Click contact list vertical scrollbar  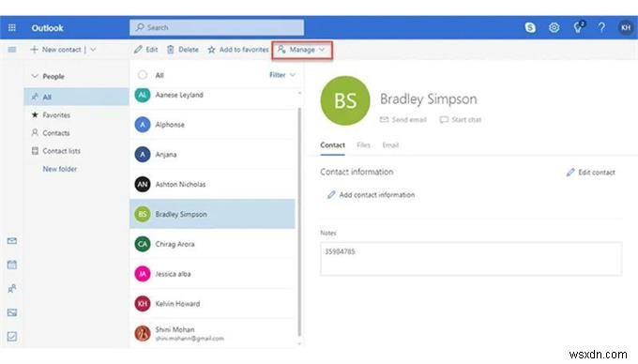coord(299,221)
